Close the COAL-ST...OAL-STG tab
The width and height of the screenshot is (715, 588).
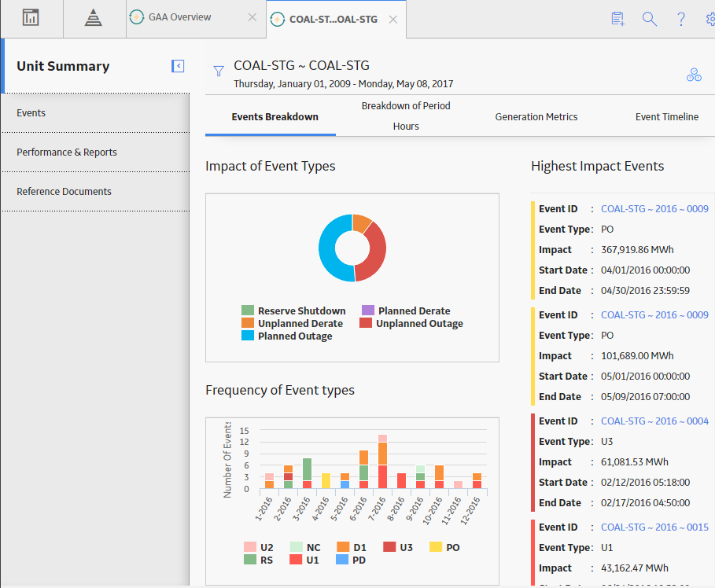point(393,20)
